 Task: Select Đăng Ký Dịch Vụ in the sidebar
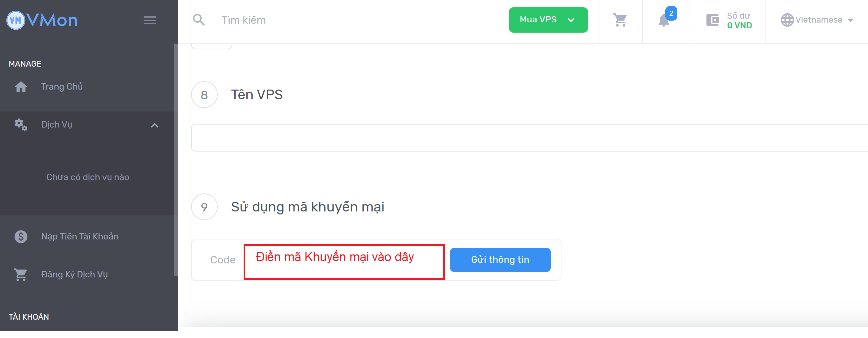coord(75,274)
